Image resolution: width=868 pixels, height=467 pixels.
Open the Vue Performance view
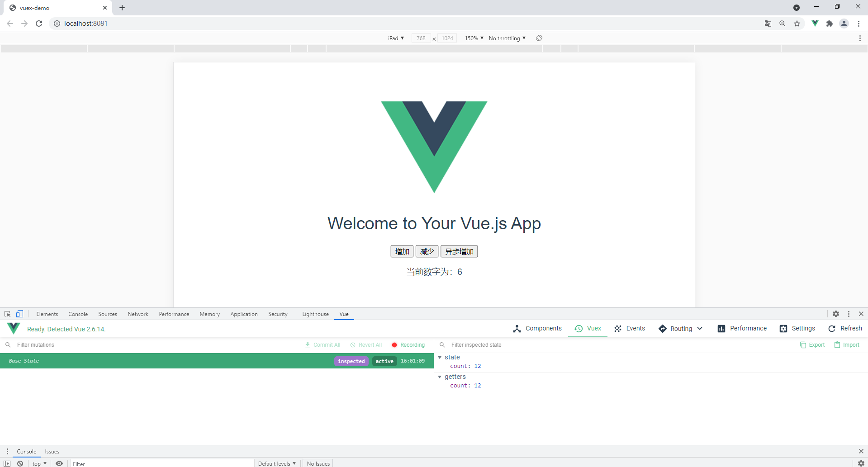(x=742, y=329)
